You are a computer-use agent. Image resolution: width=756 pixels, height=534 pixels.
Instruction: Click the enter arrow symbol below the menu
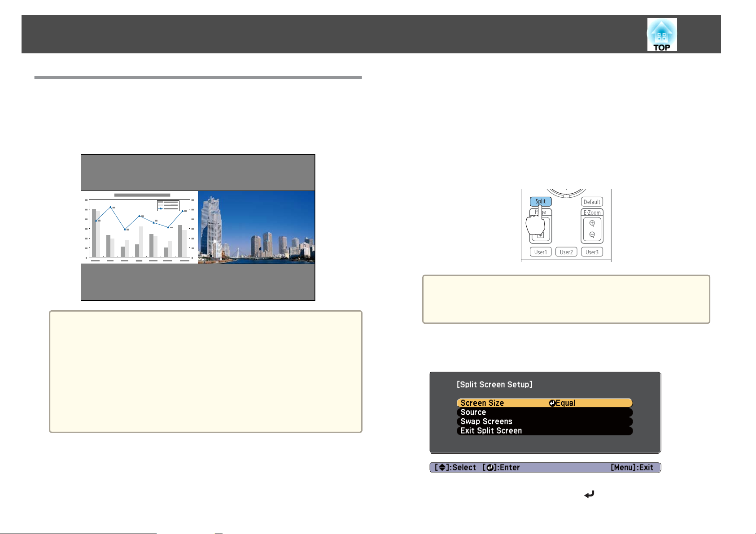[589, 495]
